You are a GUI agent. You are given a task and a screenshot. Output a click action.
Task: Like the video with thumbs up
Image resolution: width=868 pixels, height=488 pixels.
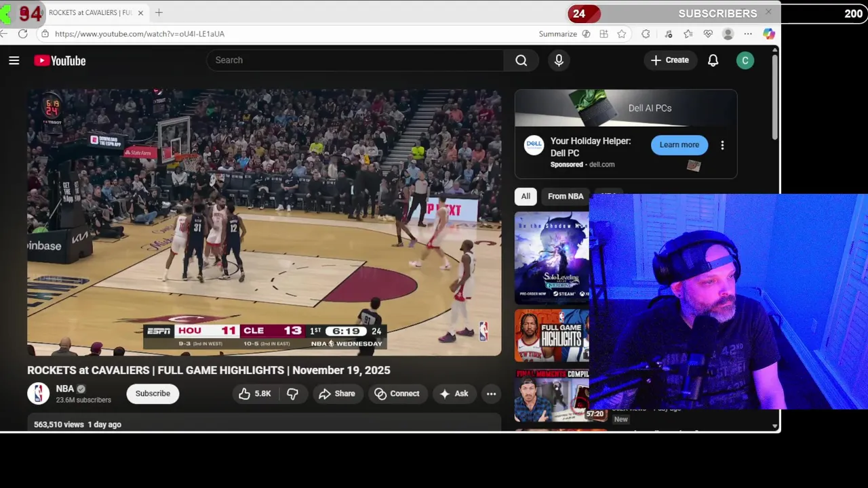pyautogui.click(x=255, y=394)
